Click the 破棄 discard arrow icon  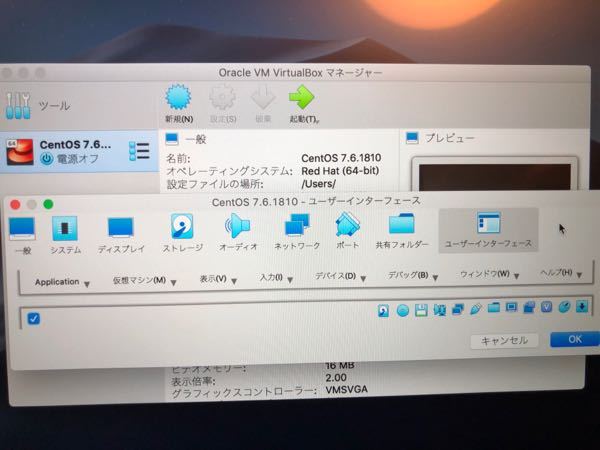tap(263, 98)
